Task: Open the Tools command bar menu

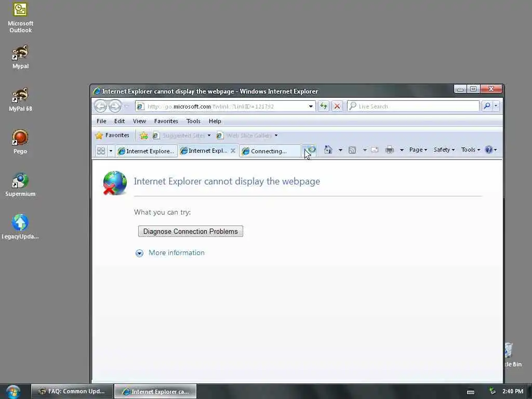Action: (x=471, y=150)
